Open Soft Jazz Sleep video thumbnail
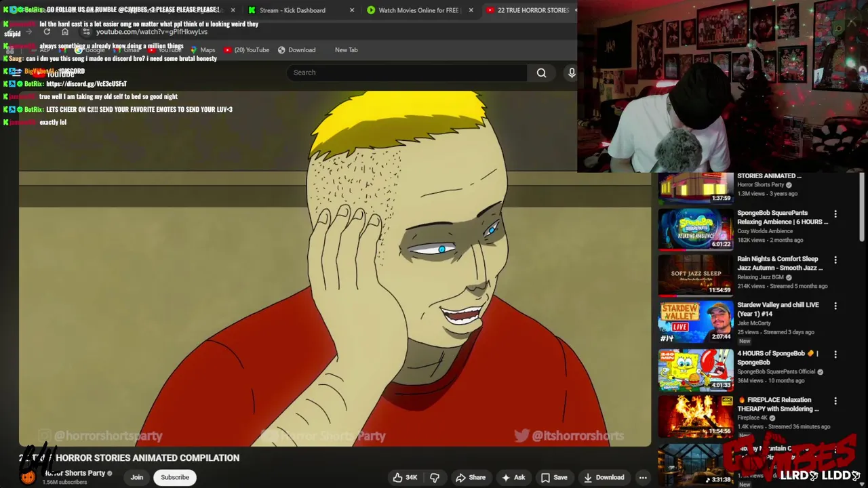This screenshot has width=868, height=488. coord(696,275)
